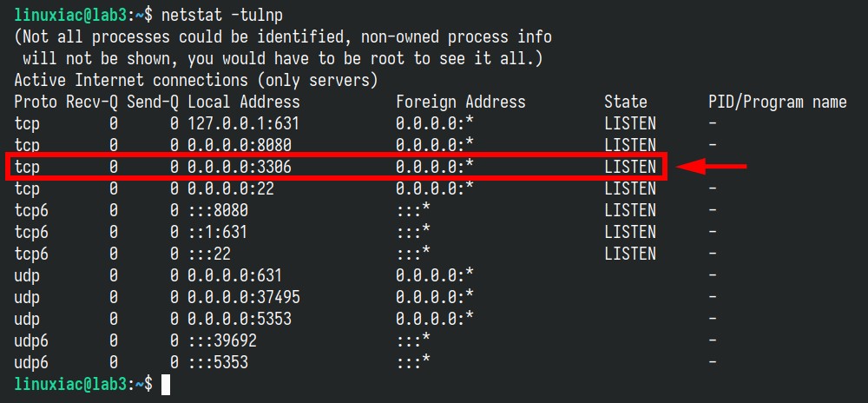The height and width of the screenshot is (403, 868).
Task: Click the PID/Program name column header
Action: (777, 102)
